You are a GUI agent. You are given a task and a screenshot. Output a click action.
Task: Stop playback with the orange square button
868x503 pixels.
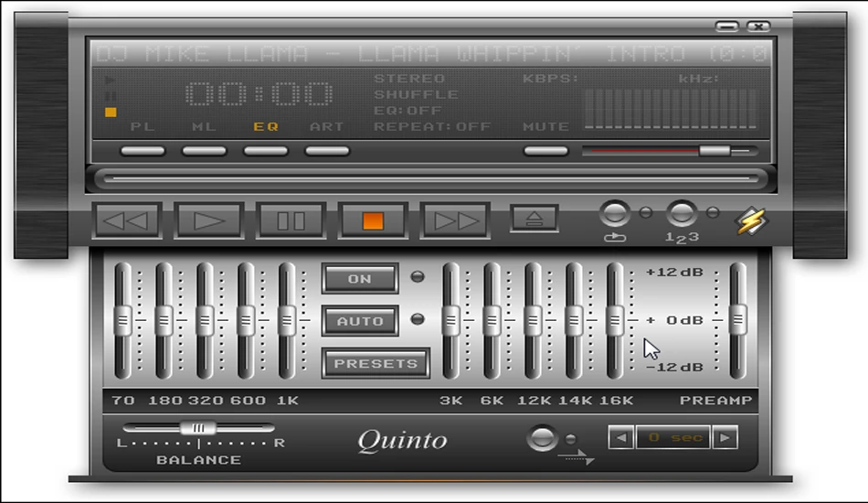[373, 221]
